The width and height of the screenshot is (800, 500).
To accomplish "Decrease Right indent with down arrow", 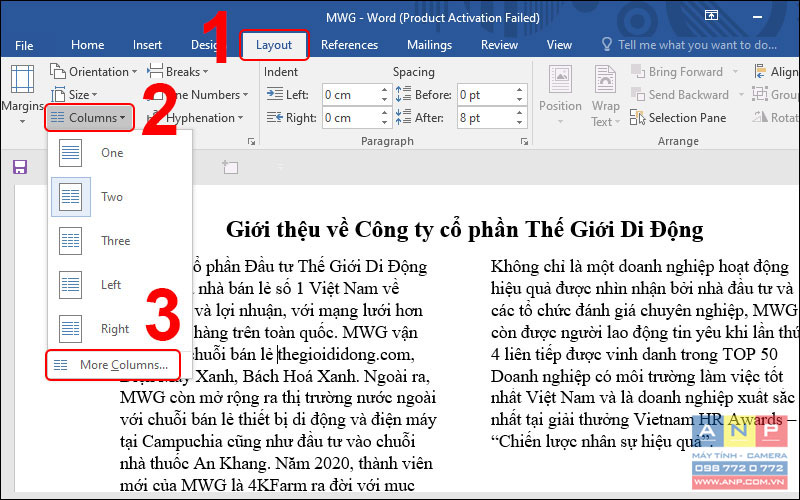I will click(384, 123).
